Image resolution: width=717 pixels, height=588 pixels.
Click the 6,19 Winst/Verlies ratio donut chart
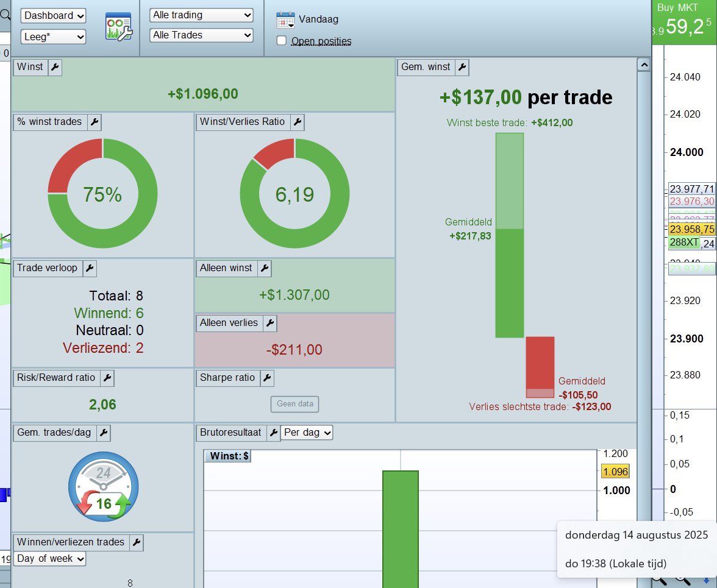[x=295, y=194]
